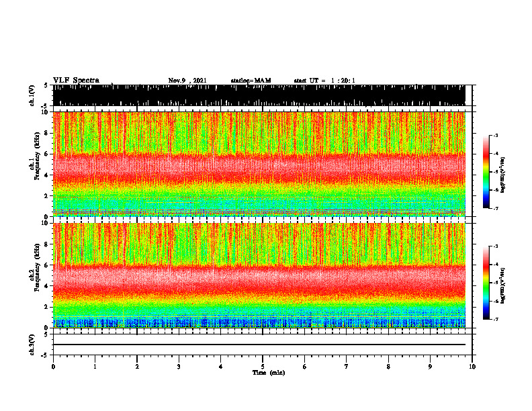The width and height of the screenshot is (532, 411).
Task: Click the "-3" label on ch.1 colorbar
Action: 496,135
